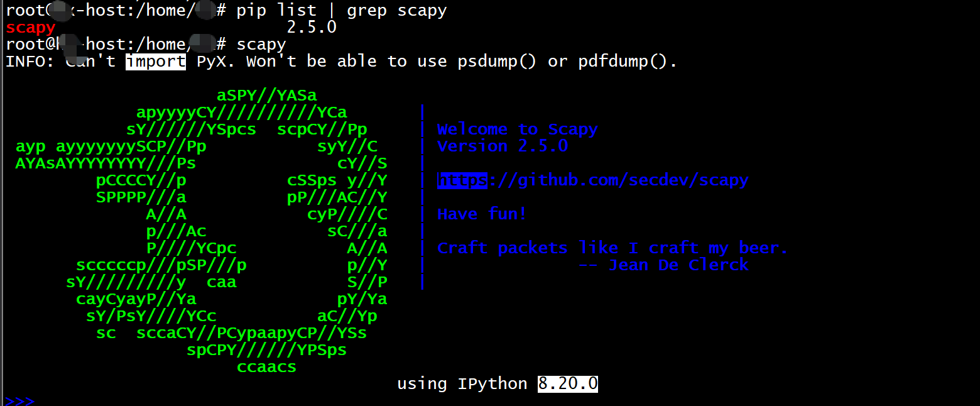Click the highlighted 'import' word
The height and width of the screenshot is (406, 980).
(155, 61)
